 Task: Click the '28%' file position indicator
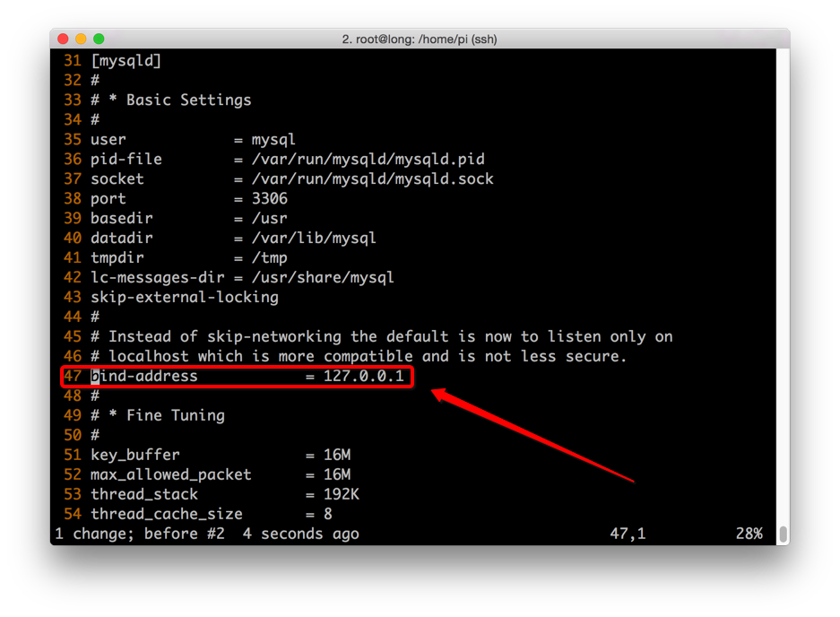coord(749,534)
